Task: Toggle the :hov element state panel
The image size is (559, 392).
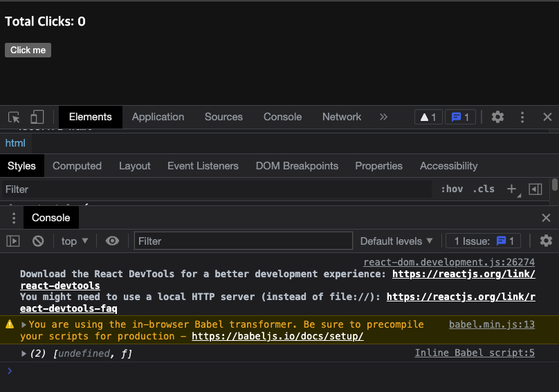Action: pyautogui.click(x=452, y=189)
